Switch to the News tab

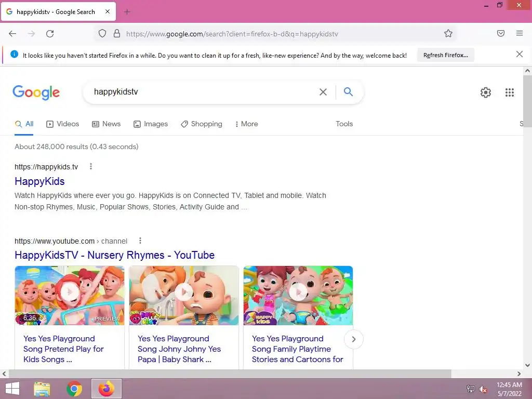(106, 124)
